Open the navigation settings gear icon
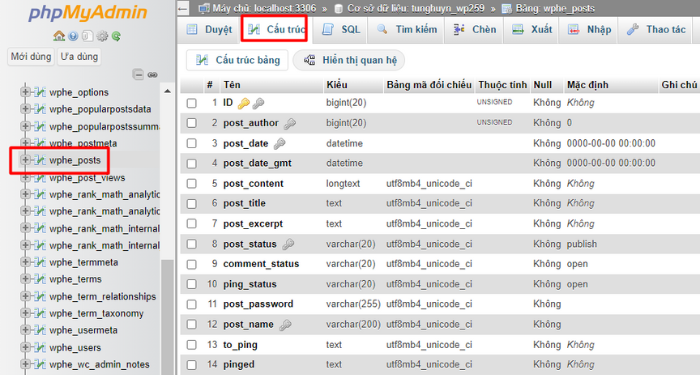Viewport: 700px width, 375px height. pyautogui.click(x=102, y=36)
